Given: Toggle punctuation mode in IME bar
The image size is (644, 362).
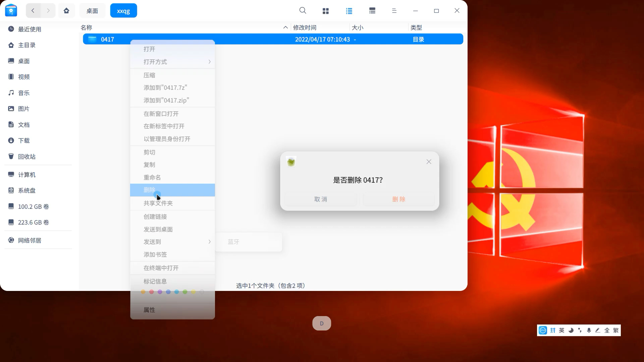Looking at the screenshot, I should pyautogui.click(x=580, y=330).
